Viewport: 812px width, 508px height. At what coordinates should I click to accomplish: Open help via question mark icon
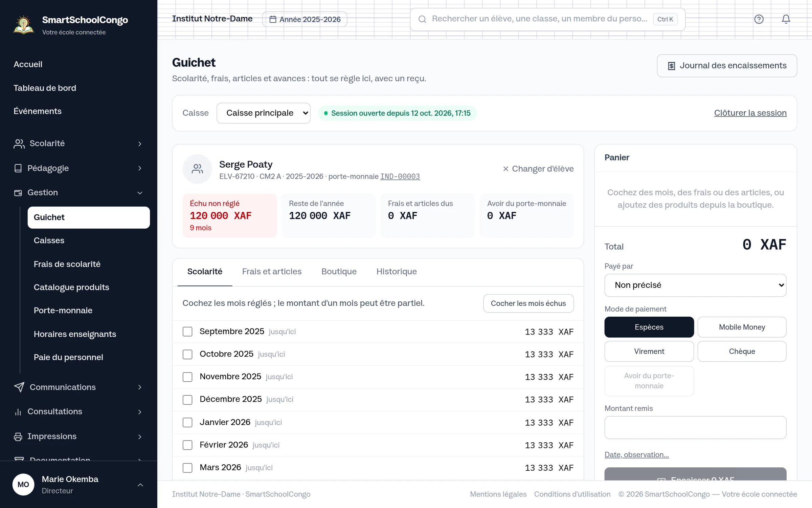pyautogui.click(x=759, y=19)
